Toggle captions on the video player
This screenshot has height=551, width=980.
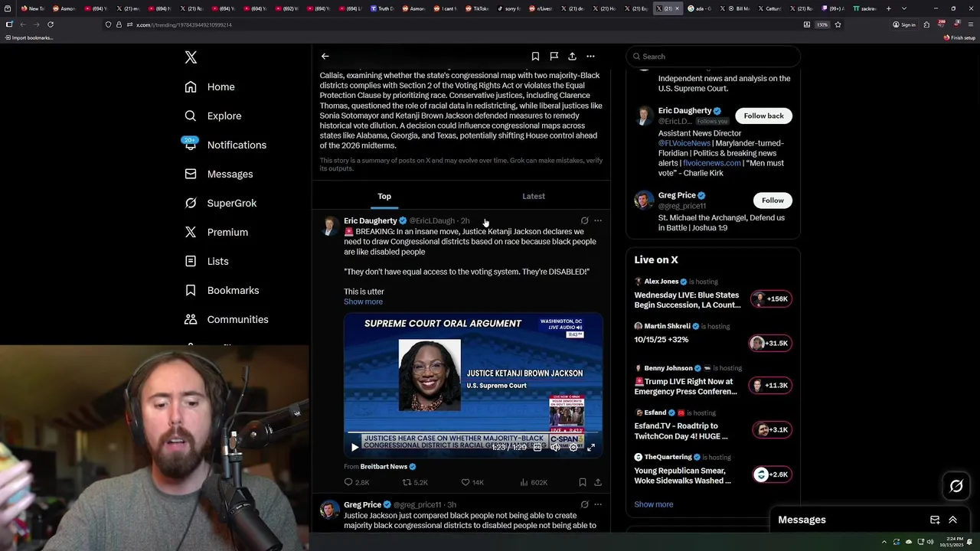point(537,447)
